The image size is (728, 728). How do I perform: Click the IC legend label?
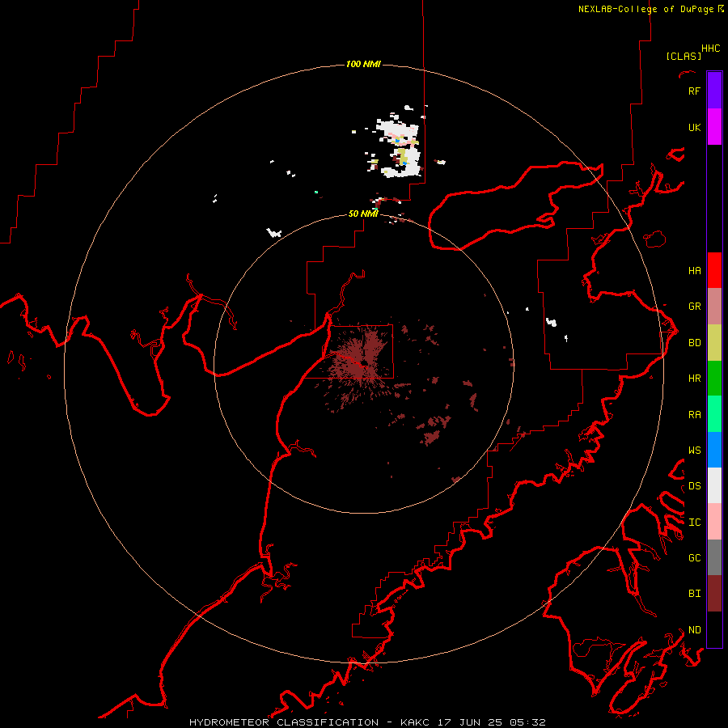point(694,523)
